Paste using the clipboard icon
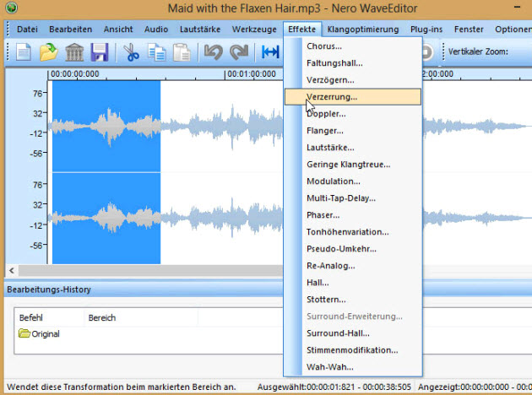Image resolution: width=532 pixels, height=395 pixels. pyautogui.click(x=182, y=52)
